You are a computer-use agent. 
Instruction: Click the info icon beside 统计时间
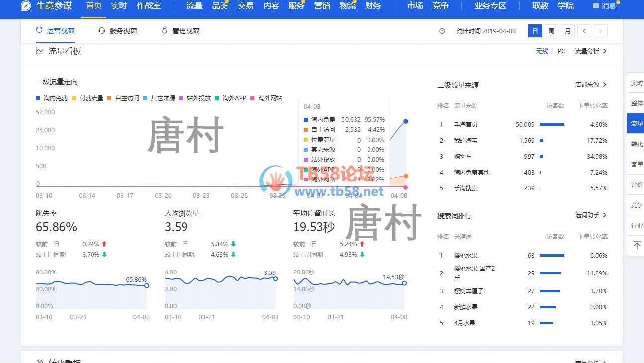[x=442, y=31]
